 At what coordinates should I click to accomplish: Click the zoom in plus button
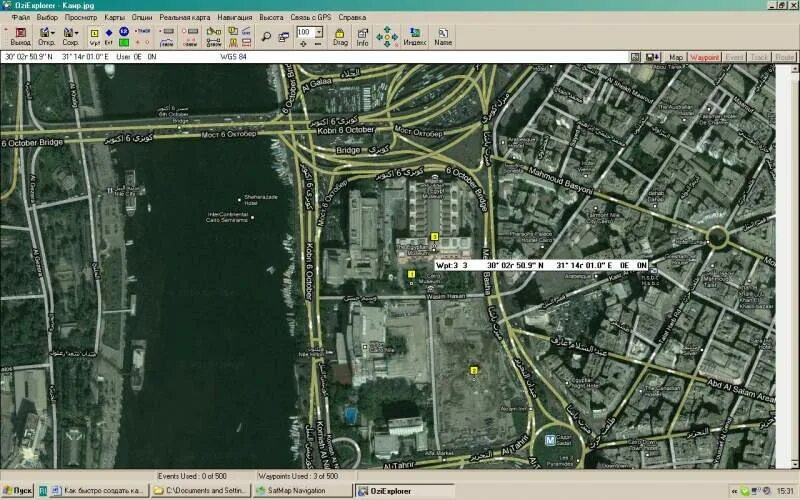(x=304, y=44)
